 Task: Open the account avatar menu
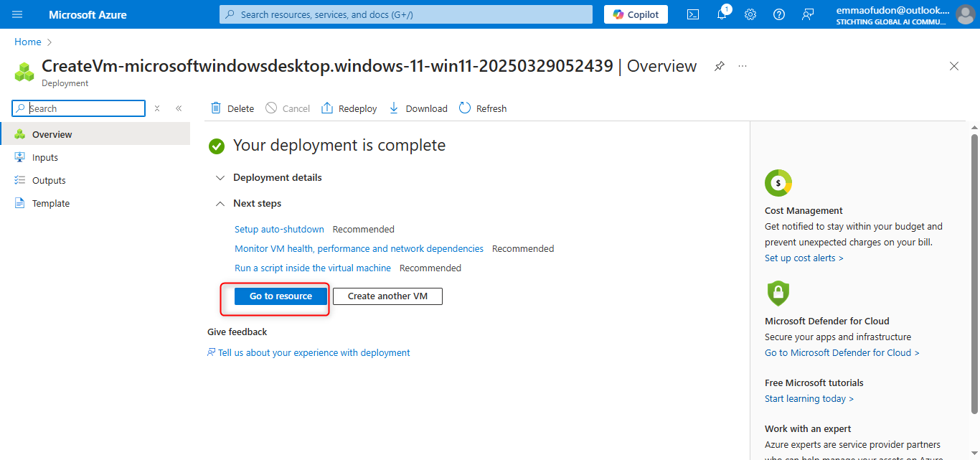pyautogui.click(x=965, y=14)
